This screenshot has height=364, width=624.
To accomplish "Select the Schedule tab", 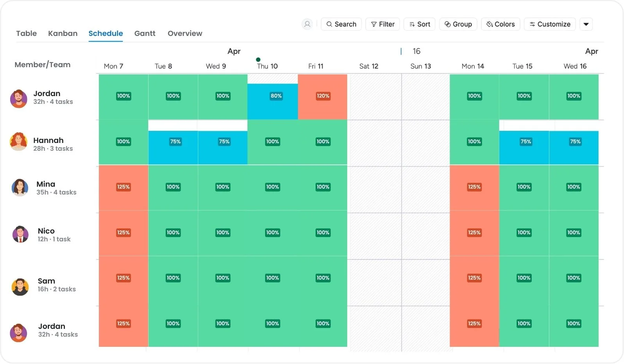I will [106, 34].
